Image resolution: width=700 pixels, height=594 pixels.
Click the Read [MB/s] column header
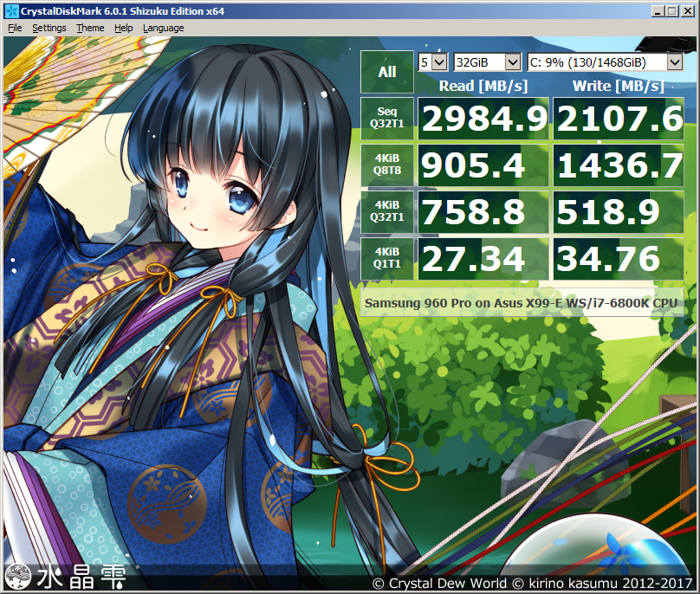[483, 86]
